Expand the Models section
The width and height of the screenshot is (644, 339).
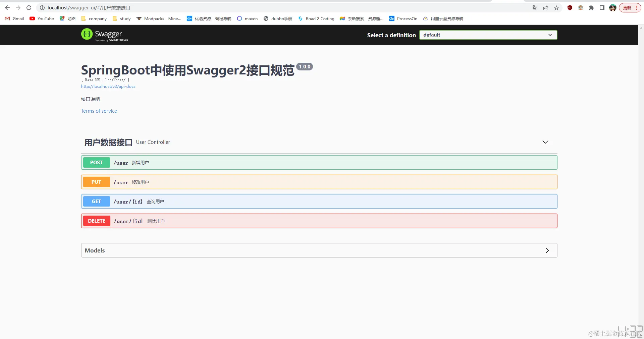pyautogui.click(x=319, y=250)
